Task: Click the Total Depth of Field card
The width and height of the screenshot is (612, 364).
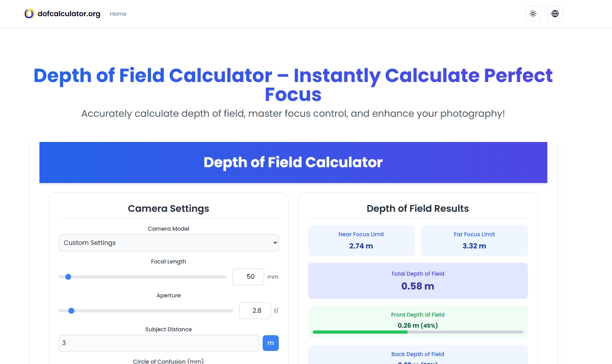Action: tap(418, 281)
